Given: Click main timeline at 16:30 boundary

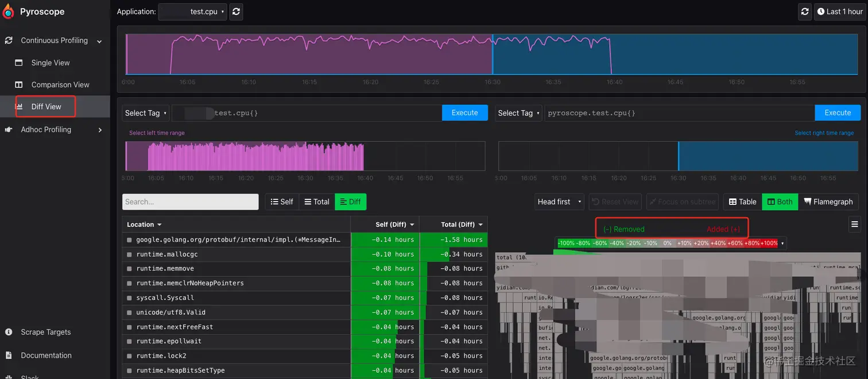Looking at the screenshot, I should pyautogui.click(x=493, y=55).
